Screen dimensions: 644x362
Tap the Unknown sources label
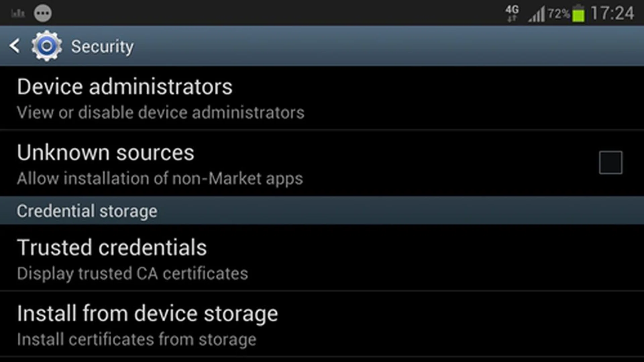click(106, 153)
